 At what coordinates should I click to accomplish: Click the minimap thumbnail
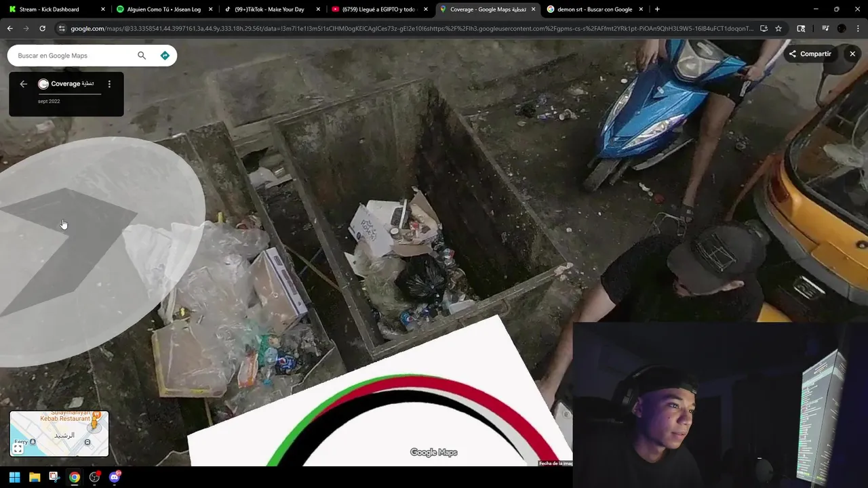point(59,434)
